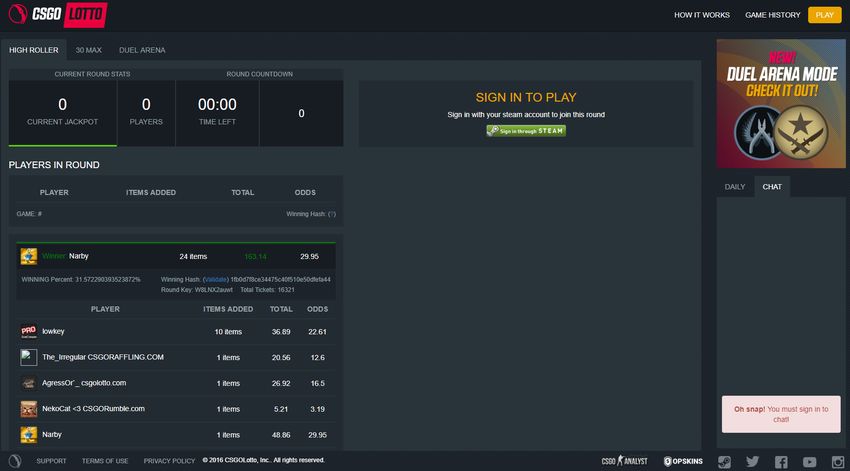This screenshot has width=850, height=471.
Task: Click the OPSkins footer logo
Action: [683, 461]
